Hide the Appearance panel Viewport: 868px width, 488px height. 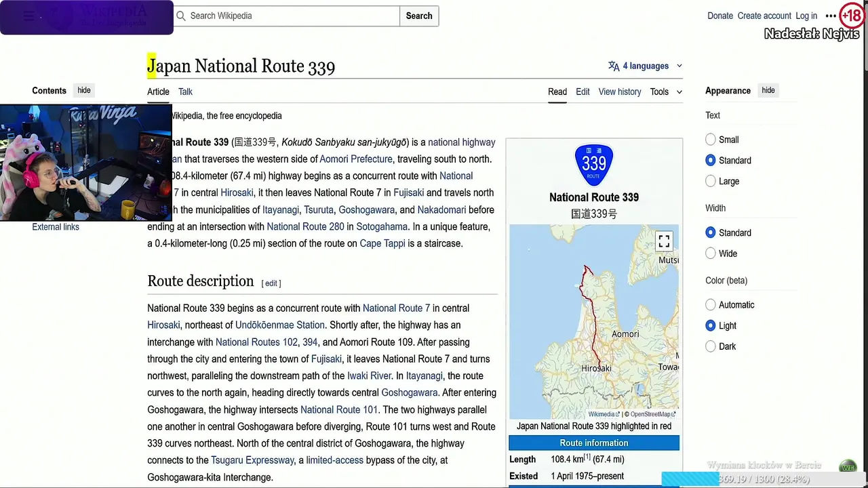[768, 90]
